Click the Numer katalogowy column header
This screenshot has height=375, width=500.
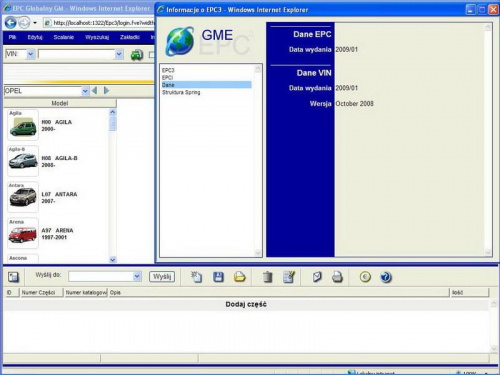pyautogui.click(x=86, y=292)
